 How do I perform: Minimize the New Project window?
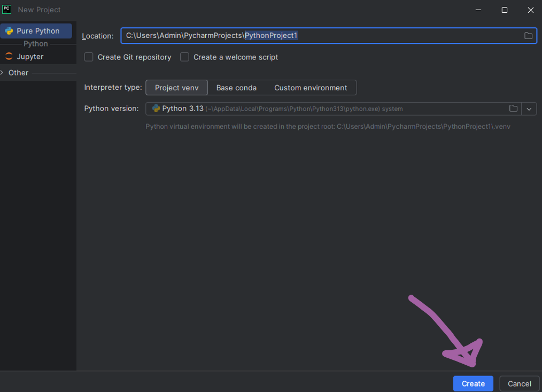pos(478,10)
